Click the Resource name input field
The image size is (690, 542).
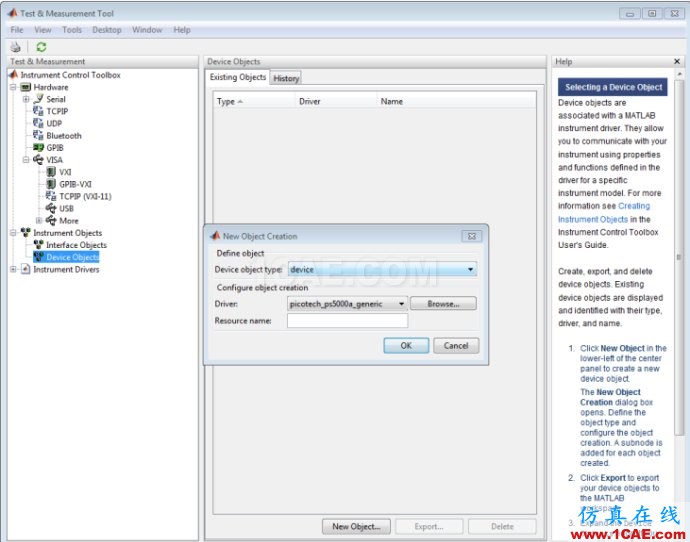pos(347,321)
